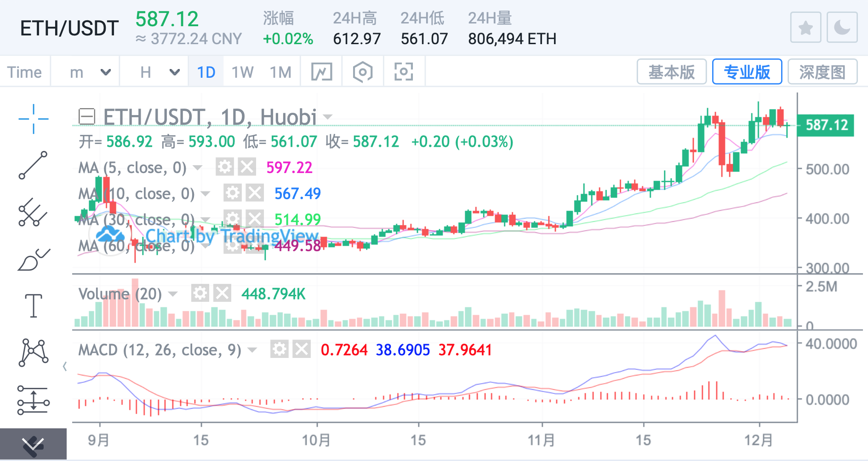This screenshot has height=461, width=868.
Task: Click the header price 587.12
Action: click(167, 19)
